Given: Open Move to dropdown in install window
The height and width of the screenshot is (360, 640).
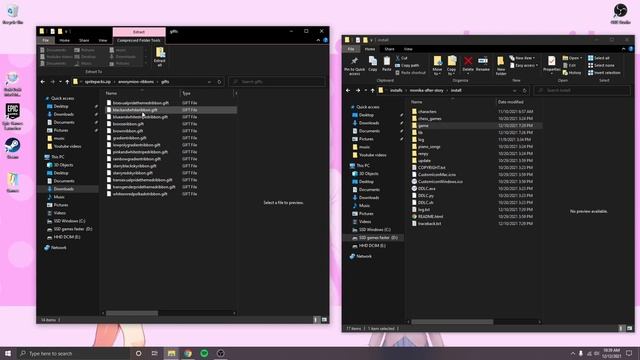Looking at the screenshot, I should pyautogui.click(x=437, y=66).
